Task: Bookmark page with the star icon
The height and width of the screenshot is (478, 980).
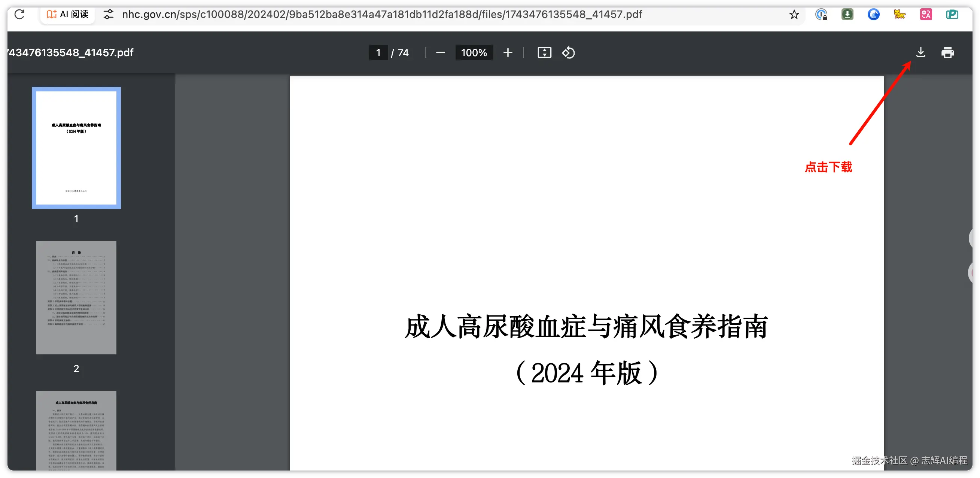Action: coord(794,15)
